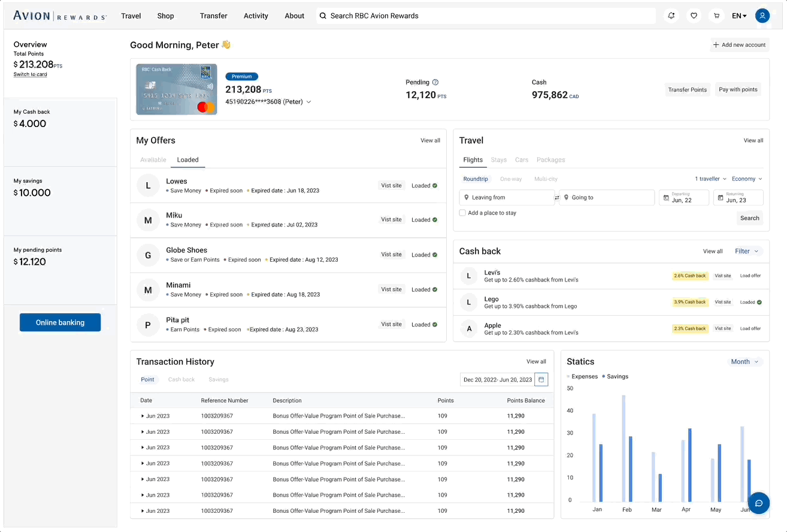787x532 pixels.
Task: Toggle Loaded status for Miku offer
Action: (424, 220)
